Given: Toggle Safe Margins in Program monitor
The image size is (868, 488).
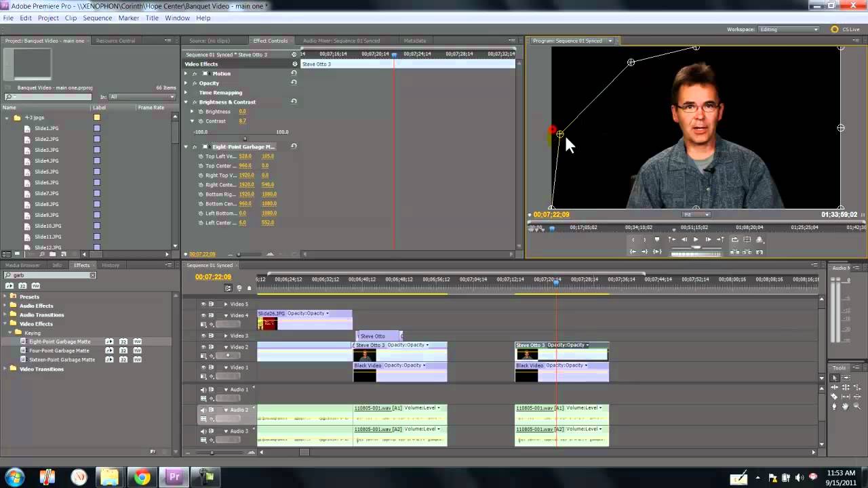Looking at the screenshot, I should click(x=747, y=239).
